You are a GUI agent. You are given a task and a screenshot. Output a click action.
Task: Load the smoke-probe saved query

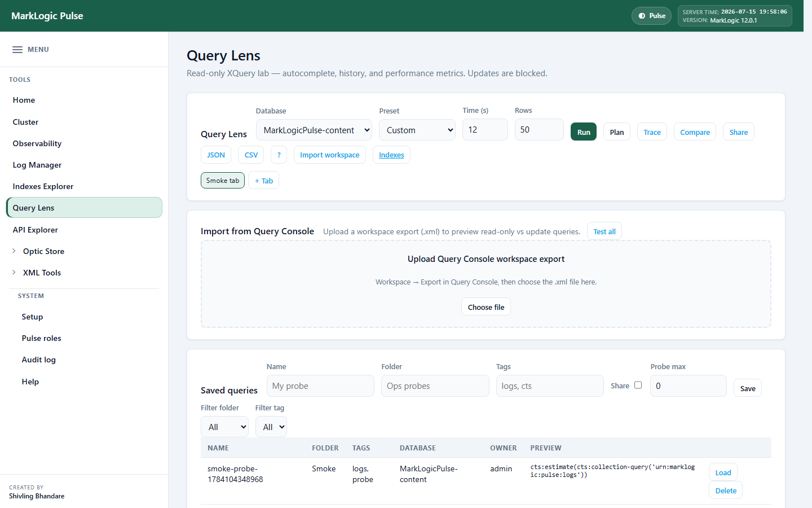tap(723, 472)
